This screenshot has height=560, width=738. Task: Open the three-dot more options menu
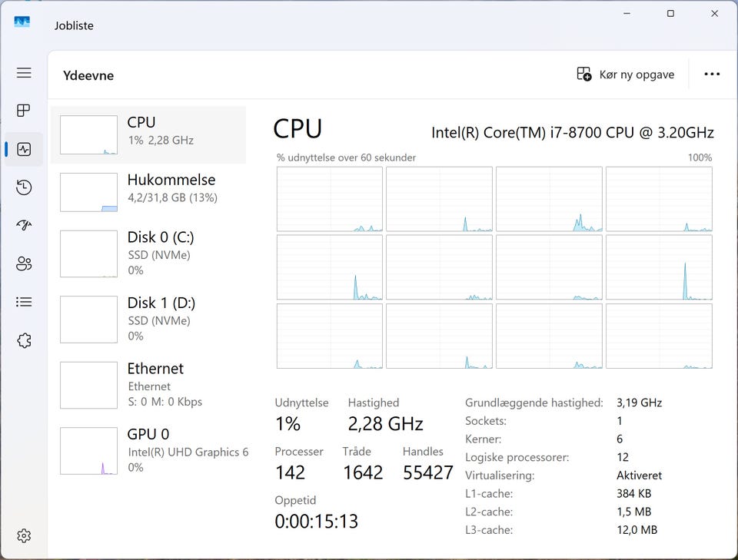712,75
